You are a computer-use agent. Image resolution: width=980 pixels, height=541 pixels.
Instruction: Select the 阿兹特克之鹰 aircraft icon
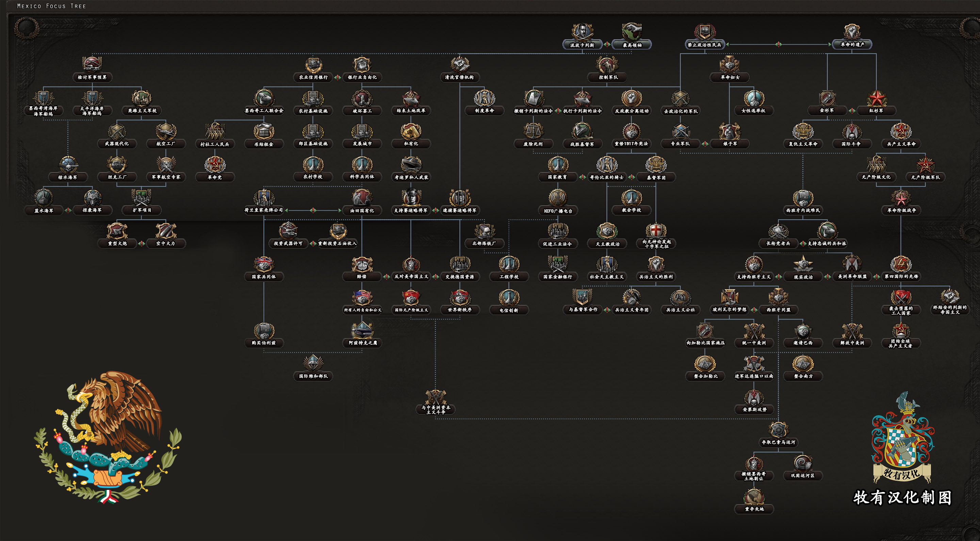(x=362, y=330)
